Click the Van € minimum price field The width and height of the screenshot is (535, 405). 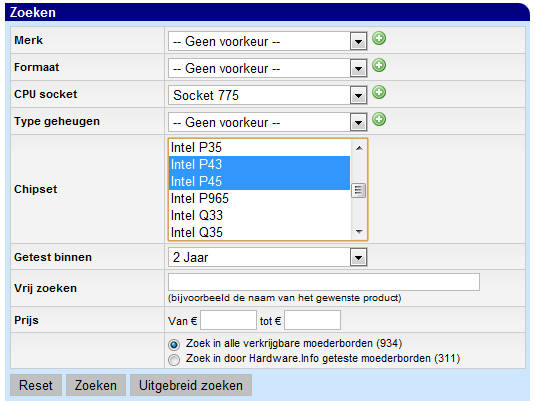[x=228, y=320]
